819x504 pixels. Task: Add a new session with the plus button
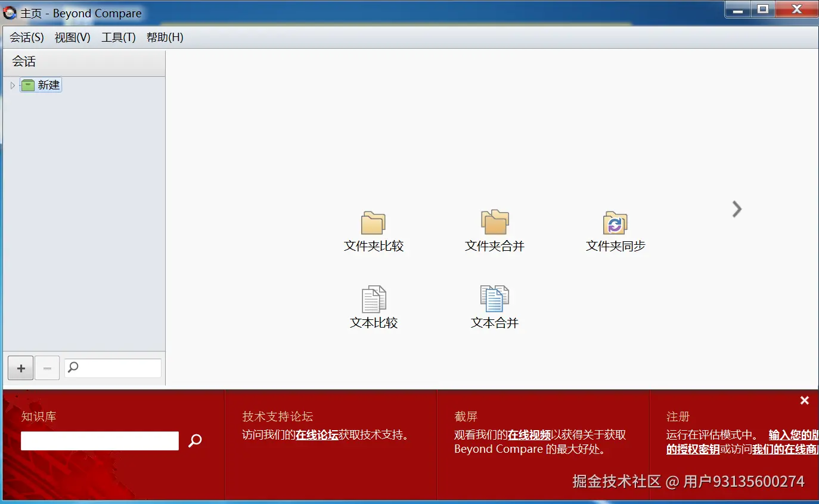pyautogui.click(x=20, y=368)
